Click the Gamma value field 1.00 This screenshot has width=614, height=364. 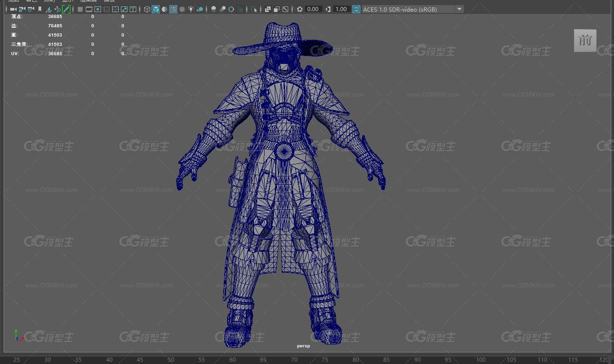pos(342,9)
